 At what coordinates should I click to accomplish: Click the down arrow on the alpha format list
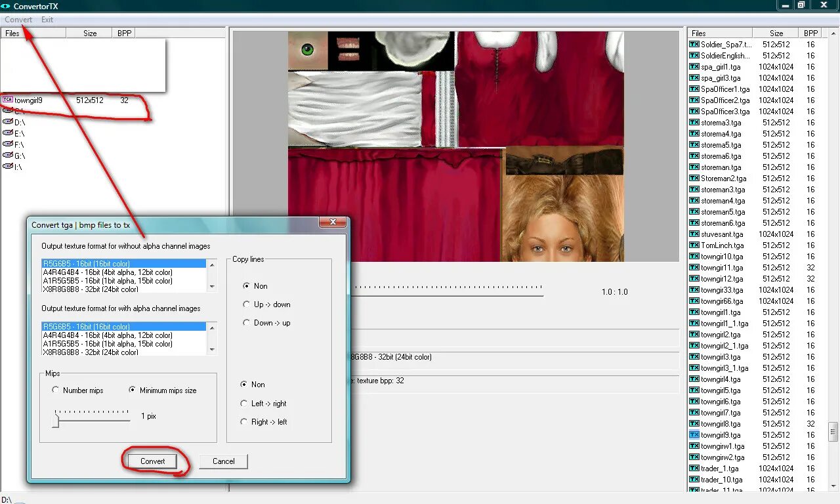click(x=213, y=348)
